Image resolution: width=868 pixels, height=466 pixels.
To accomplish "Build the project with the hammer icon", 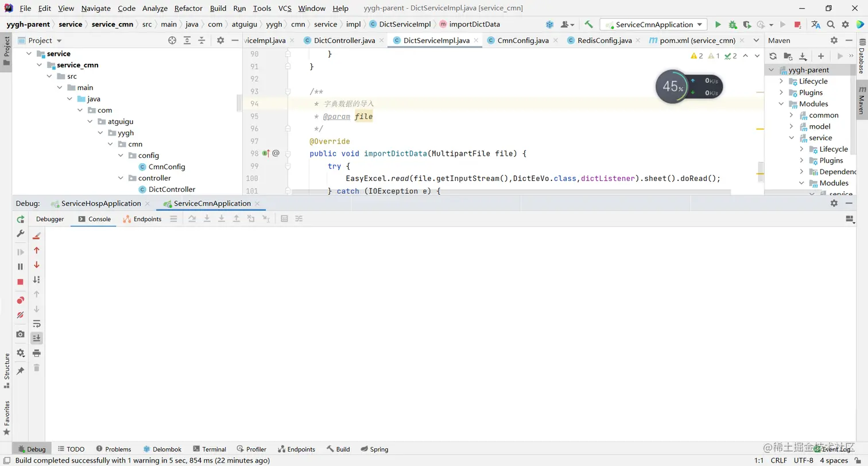I will pos(588,25).
